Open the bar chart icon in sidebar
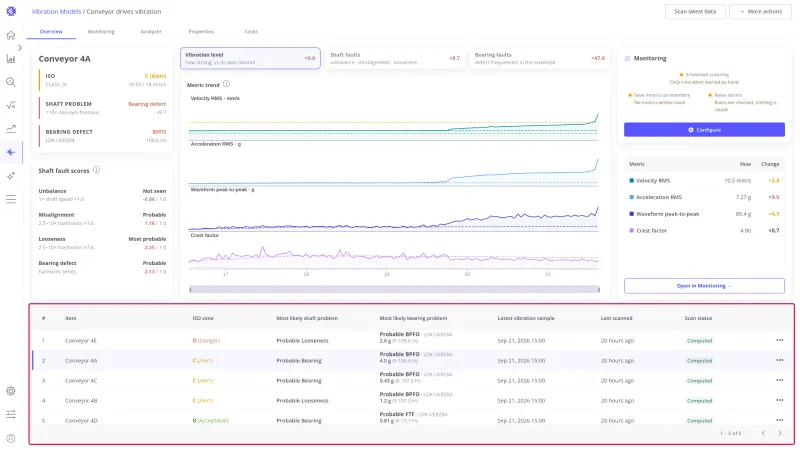The height and width of the screenshot is (450, 800). [11, 59]
